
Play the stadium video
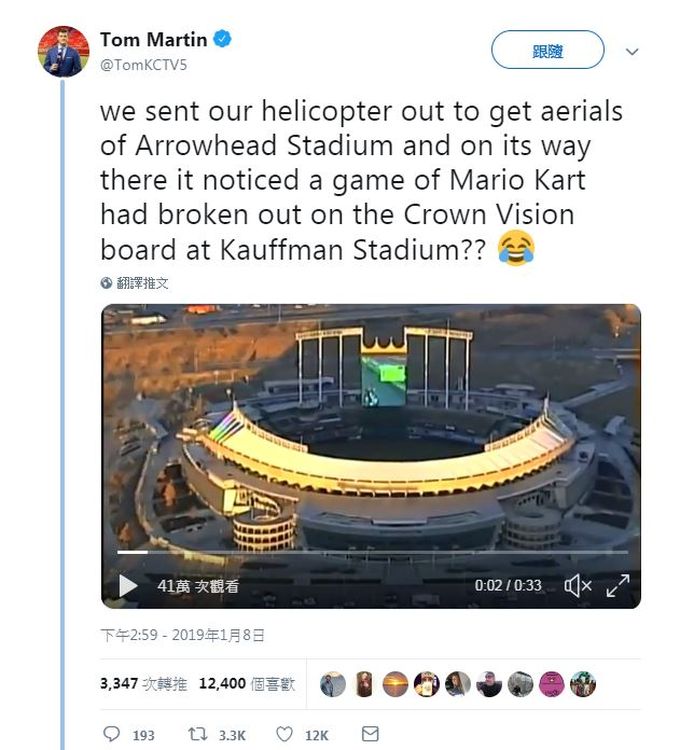(128, 585)
